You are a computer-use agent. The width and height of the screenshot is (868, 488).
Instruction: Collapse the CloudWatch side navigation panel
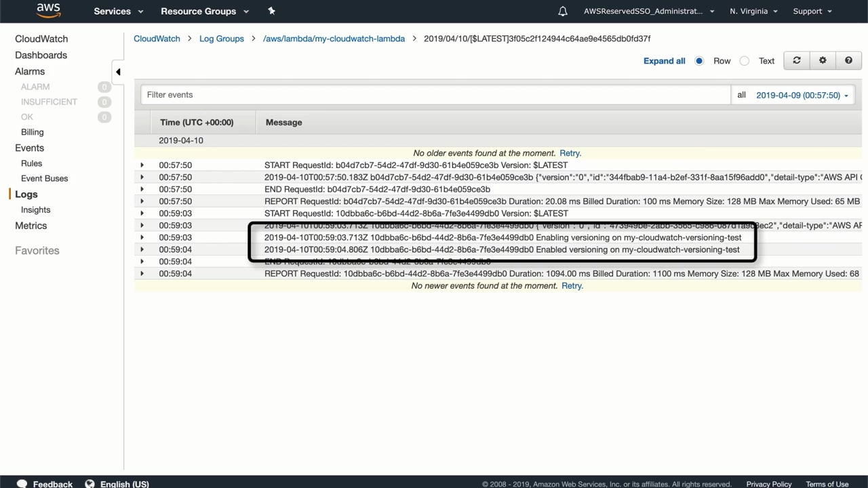(x=118, y=72)
